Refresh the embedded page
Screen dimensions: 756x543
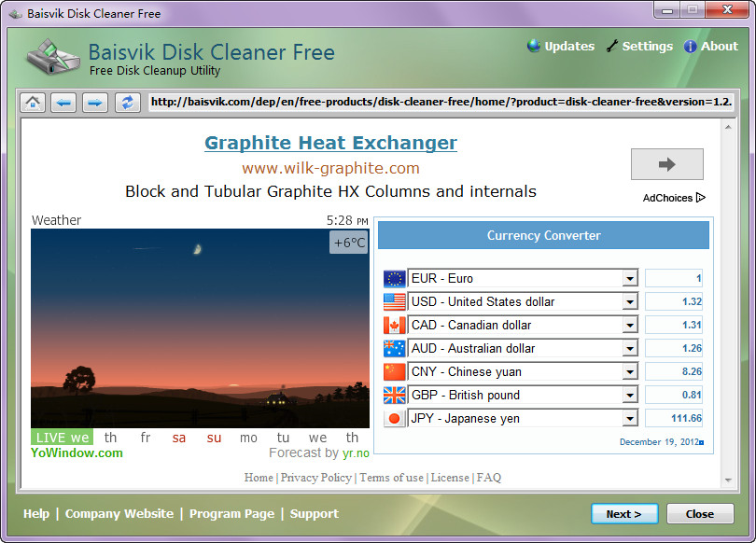coord(128,102)
